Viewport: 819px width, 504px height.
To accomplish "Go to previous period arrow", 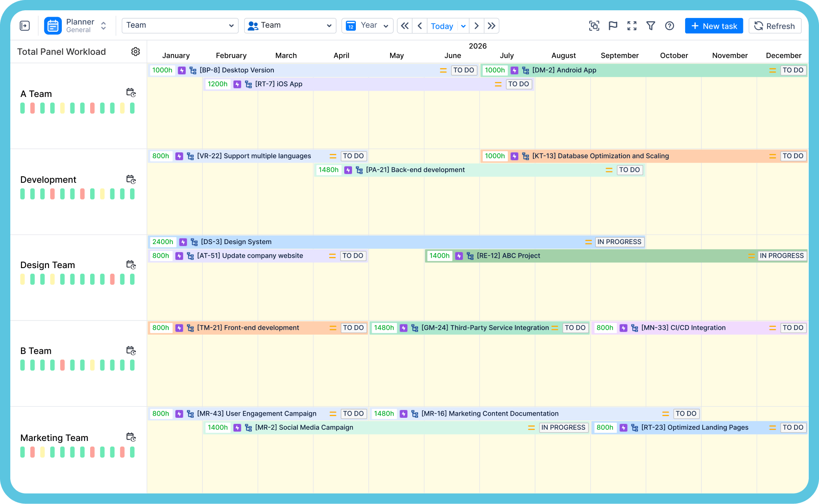I will (420, 26).
